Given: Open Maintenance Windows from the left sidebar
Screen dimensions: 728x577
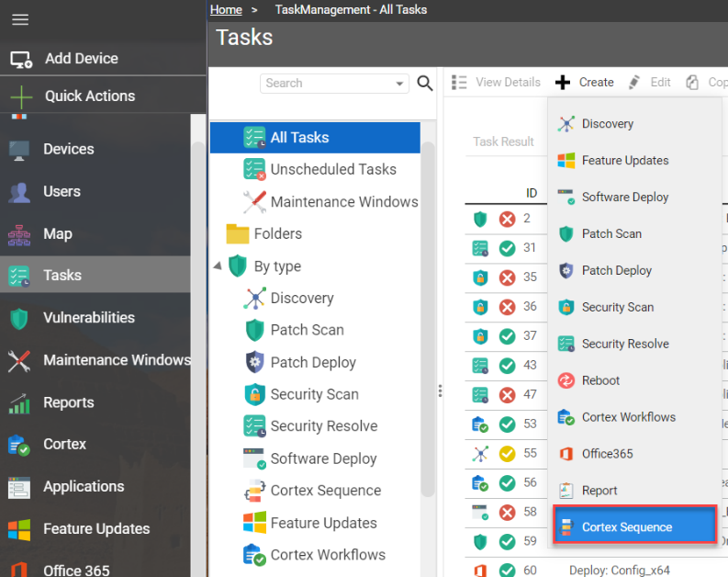Looking at the screenshot, I should [117, 360].
